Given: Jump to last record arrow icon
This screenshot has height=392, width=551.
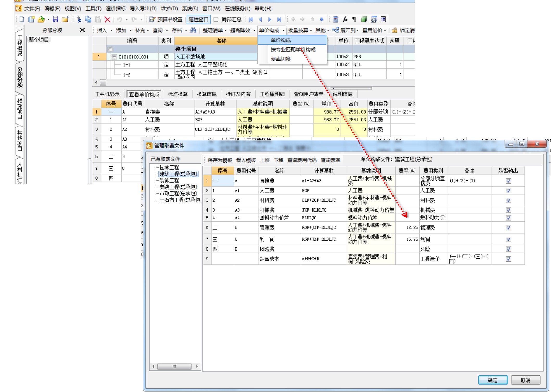Looking at the screenshot, I should click(x=279, y=19).
